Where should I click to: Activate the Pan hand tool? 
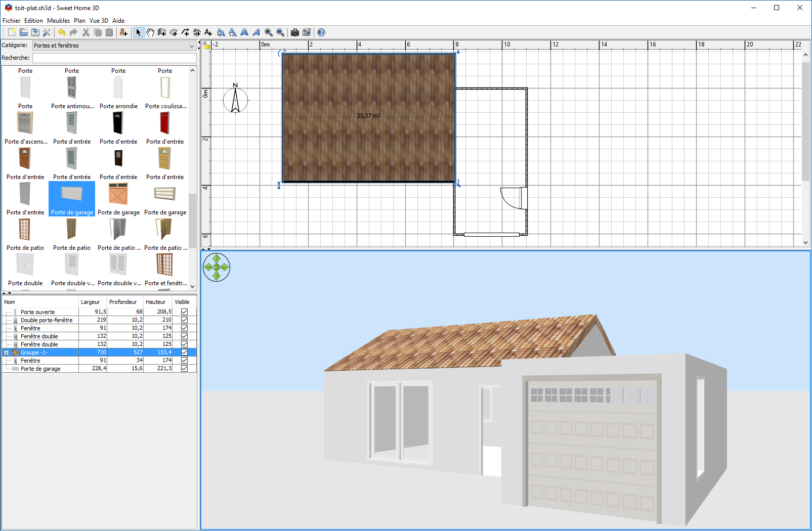[150, 32]
